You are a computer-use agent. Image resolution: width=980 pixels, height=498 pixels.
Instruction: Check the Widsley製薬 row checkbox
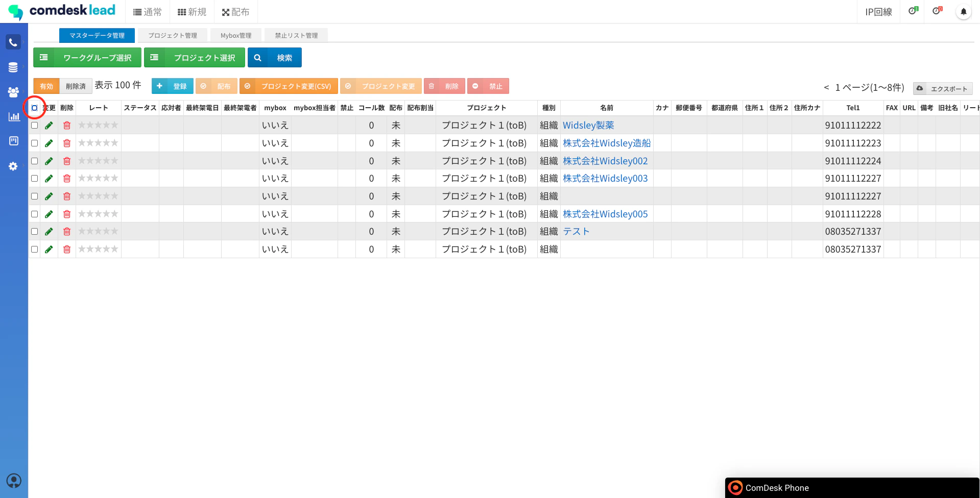coord(35,126)
